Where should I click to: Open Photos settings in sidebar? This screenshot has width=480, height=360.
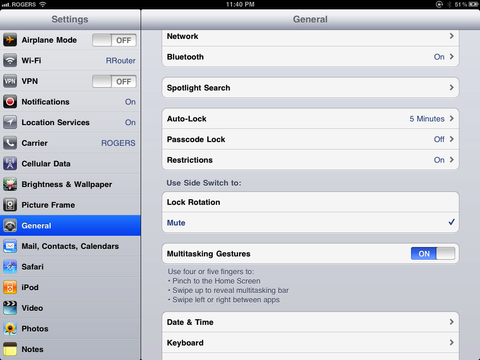coord(70,329)
